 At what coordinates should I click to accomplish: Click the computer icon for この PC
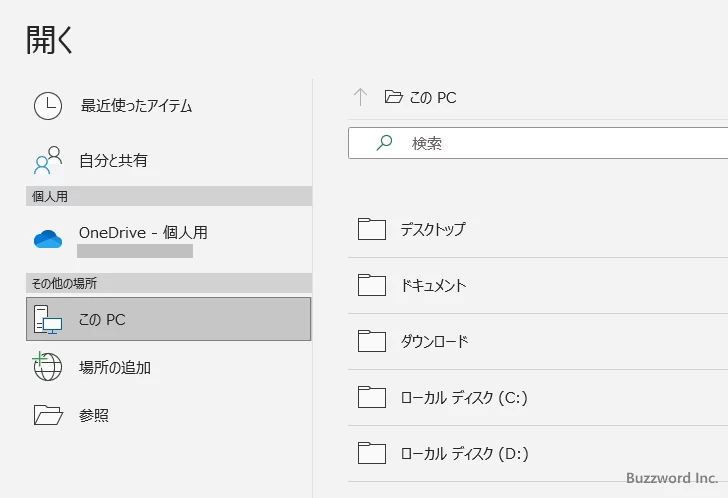tap(48, 319)
